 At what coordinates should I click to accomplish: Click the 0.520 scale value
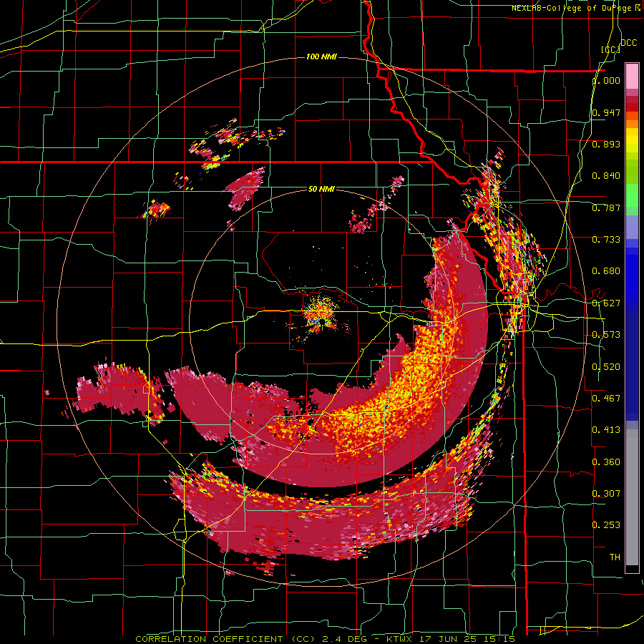coord(606,367)
